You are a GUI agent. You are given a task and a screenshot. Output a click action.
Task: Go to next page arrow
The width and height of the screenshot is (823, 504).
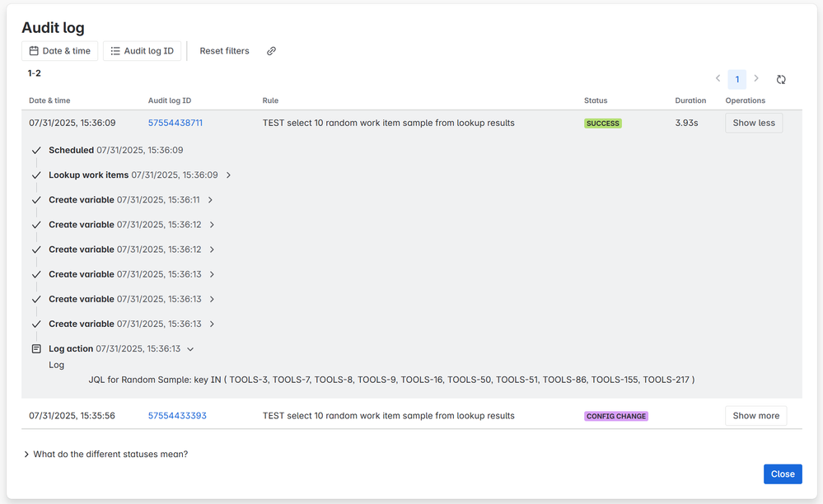point(756,78)
